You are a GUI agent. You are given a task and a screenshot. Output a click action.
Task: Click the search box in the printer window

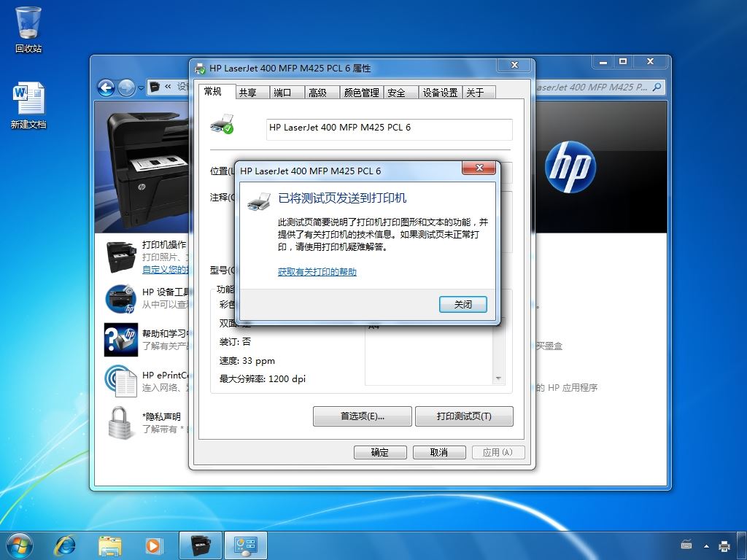pyautogui.click(x=600, y=87)
